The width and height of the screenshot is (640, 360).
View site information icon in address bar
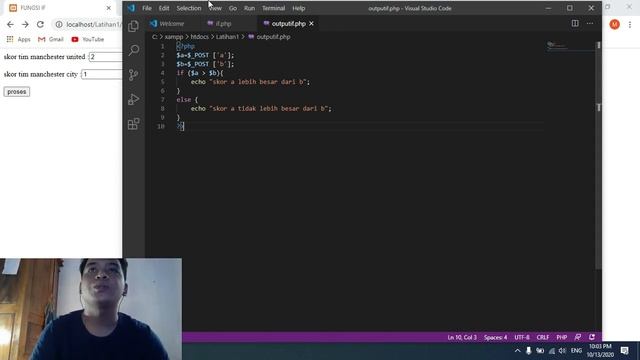59,24
